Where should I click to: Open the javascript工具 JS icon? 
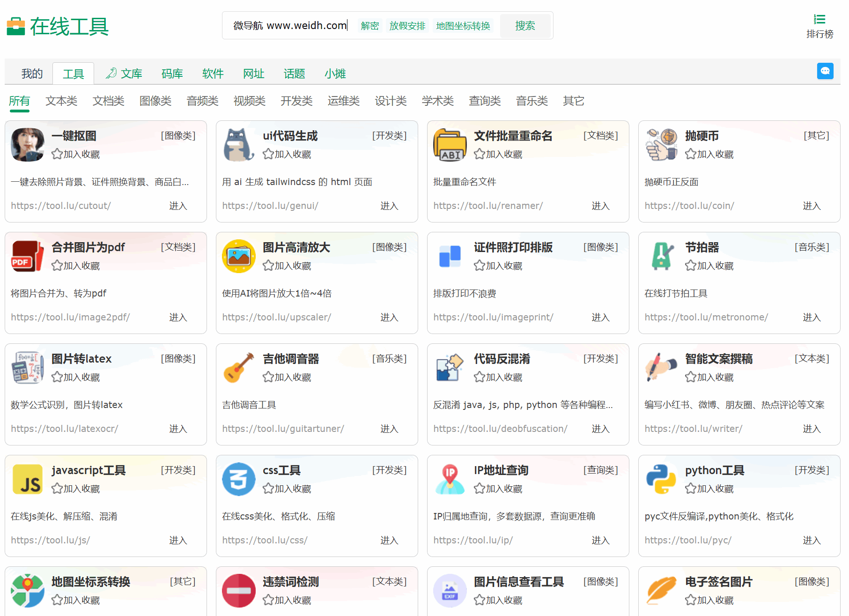click(x=28, y=479)
